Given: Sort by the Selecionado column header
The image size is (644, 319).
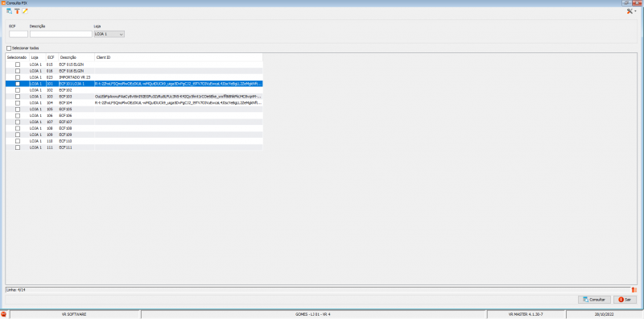Looking at the screenshot, I should 17,57.
